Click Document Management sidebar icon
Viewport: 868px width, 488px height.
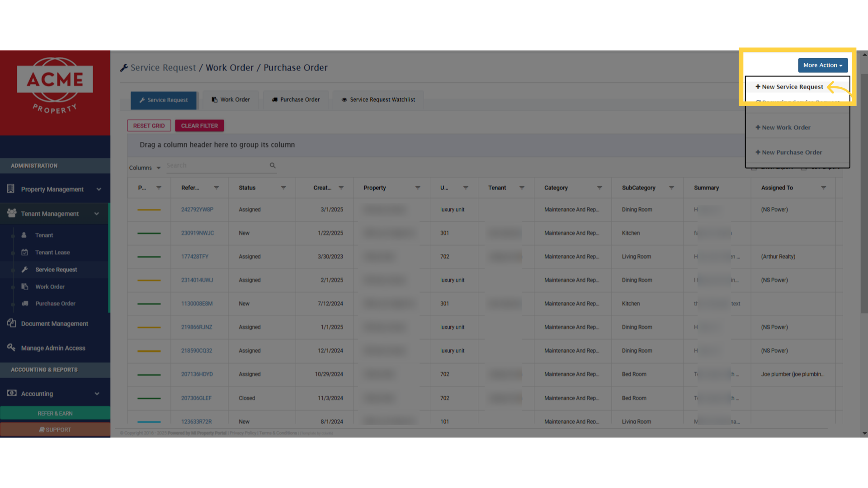[12, 323]
